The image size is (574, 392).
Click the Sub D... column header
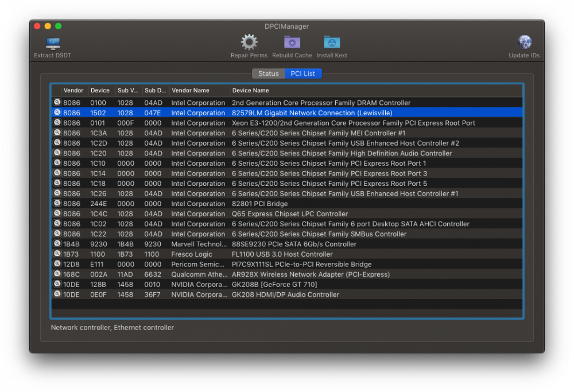155,91
